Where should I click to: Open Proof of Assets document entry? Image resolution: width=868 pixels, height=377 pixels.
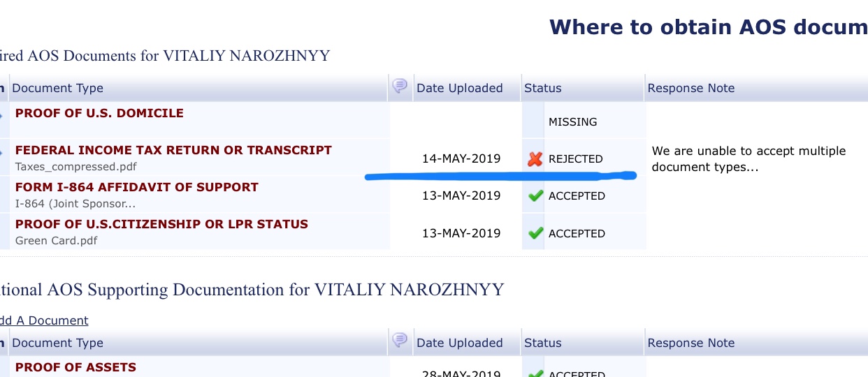[75, 367]
